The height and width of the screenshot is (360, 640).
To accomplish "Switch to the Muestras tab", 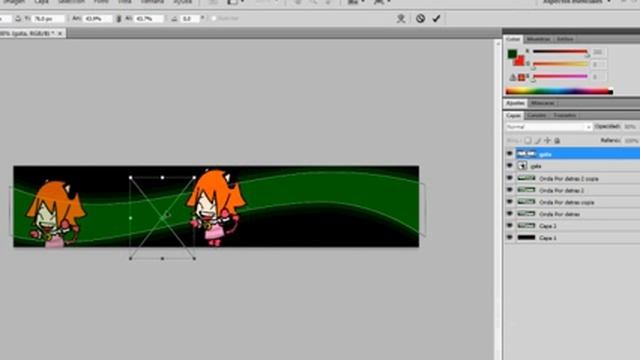I will coord(538,39).
